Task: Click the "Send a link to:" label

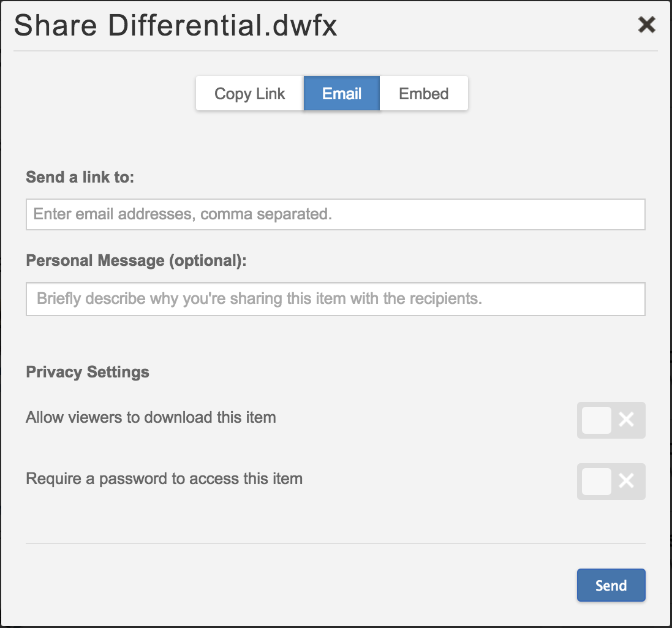Action: [x=80, y=177]
